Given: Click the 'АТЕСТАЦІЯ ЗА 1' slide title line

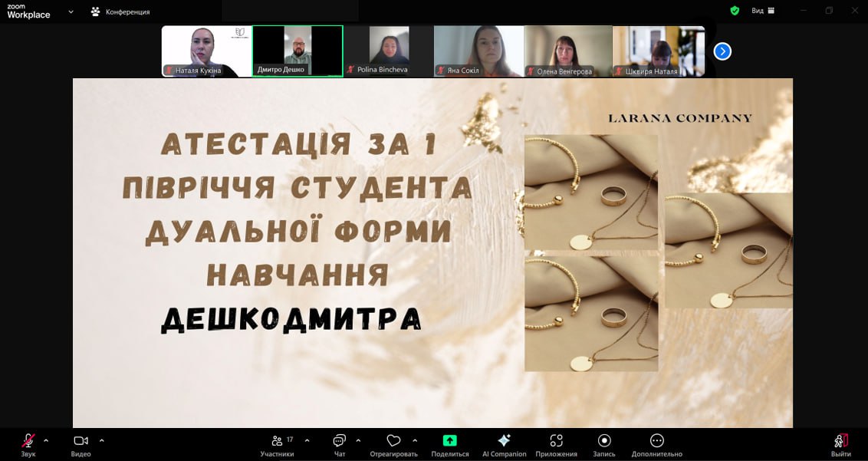Looking at the screenshot, I should (x=299, y=144).
